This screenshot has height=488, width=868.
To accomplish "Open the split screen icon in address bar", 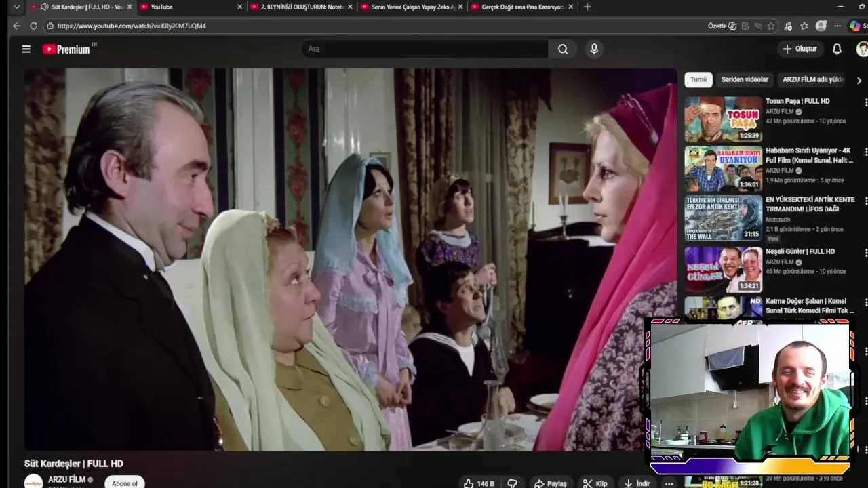I will 745,26.
